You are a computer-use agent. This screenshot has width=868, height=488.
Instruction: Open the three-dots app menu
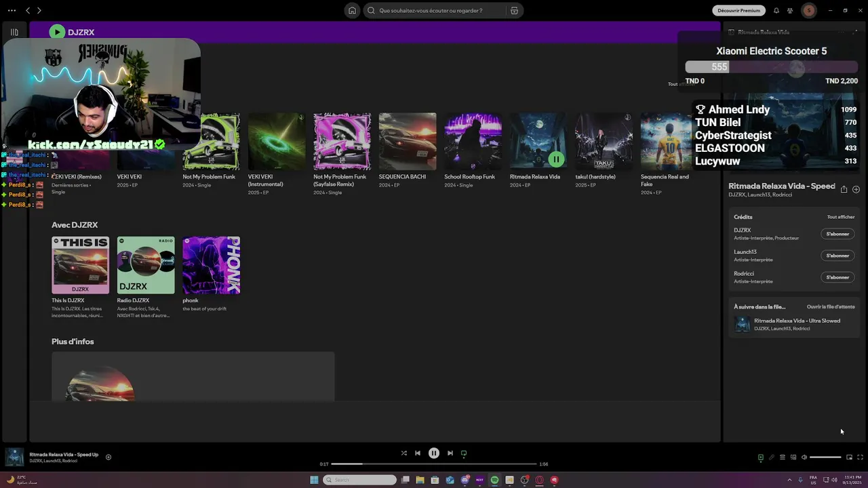[12, 10]
